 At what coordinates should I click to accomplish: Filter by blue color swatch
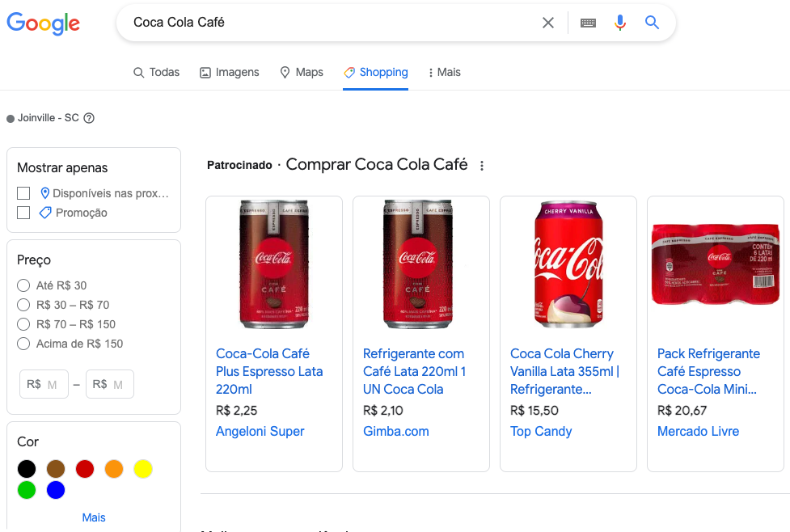56,490
